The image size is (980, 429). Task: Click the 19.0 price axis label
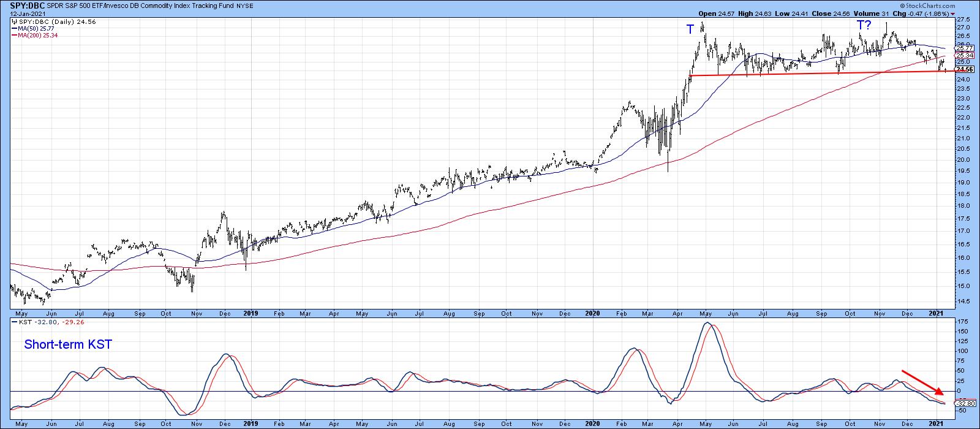click(x=962, y=182)
